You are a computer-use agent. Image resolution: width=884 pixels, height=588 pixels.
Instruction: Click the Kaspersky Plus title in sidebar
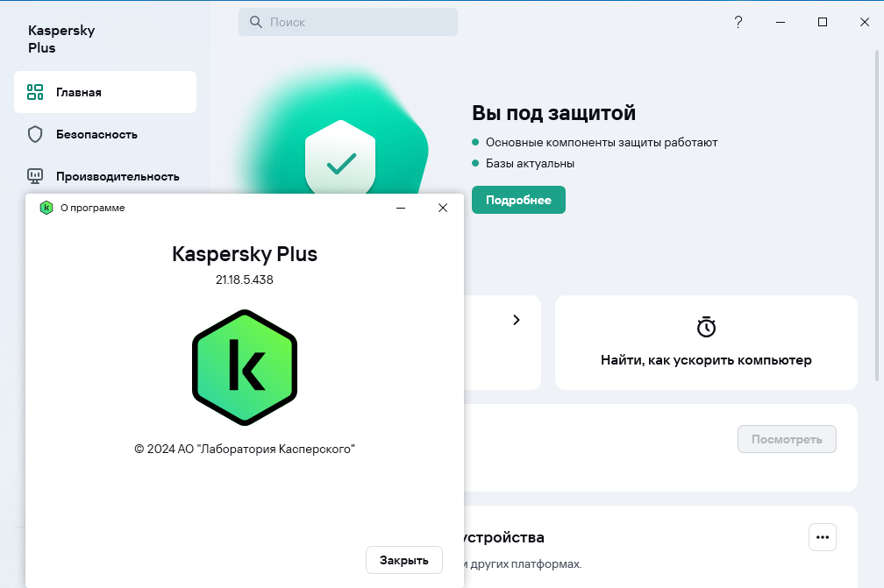tap(61, 39)
